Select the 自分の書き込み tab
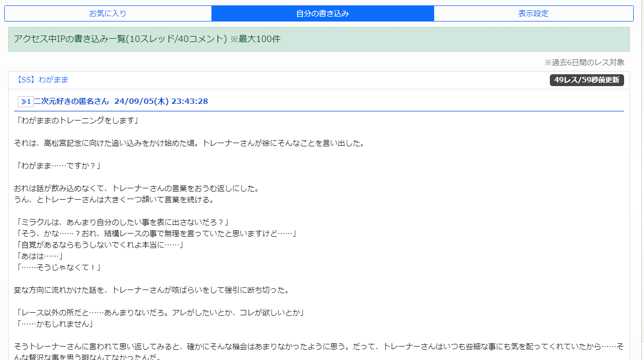 tap(322, 13)
